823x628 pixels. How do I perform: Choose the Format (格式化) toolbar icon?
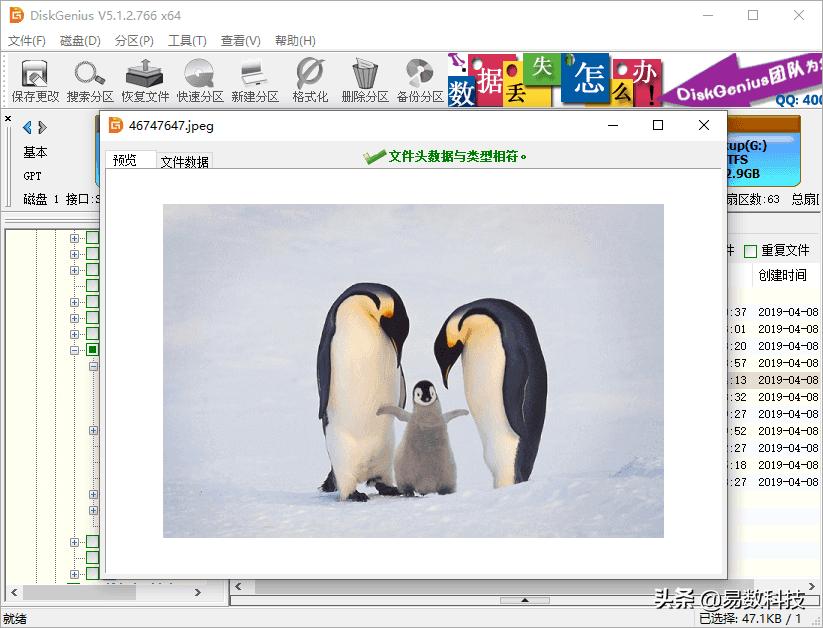click(x=310, y=80)
